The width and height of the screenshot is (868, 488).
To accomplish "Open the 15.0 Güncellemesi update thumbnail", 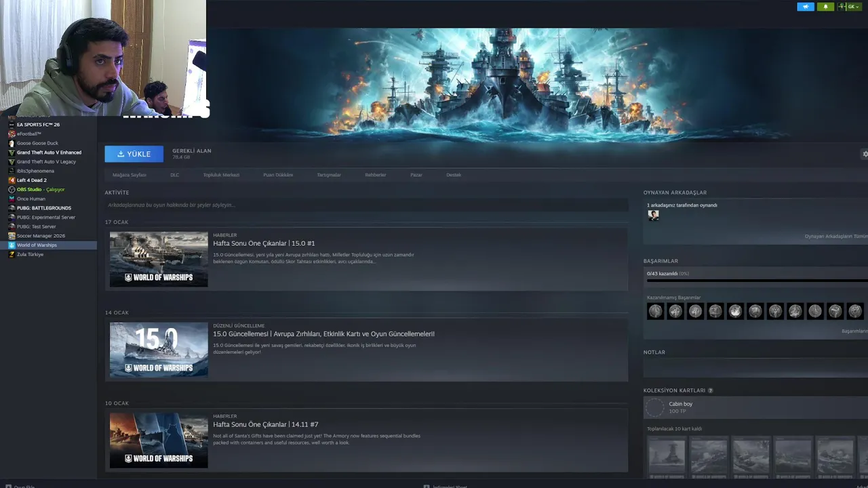I will click(159, 350).
